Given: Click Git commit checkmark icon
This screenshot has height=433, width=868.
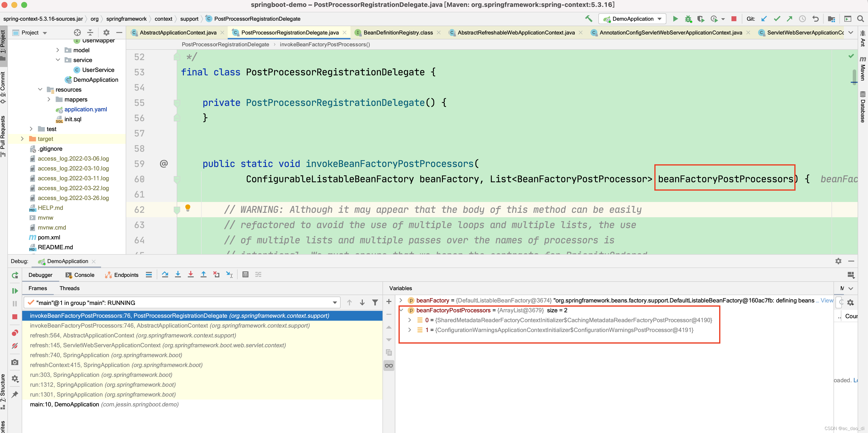Looking at the screenshot, I should (x=777, y=19).
